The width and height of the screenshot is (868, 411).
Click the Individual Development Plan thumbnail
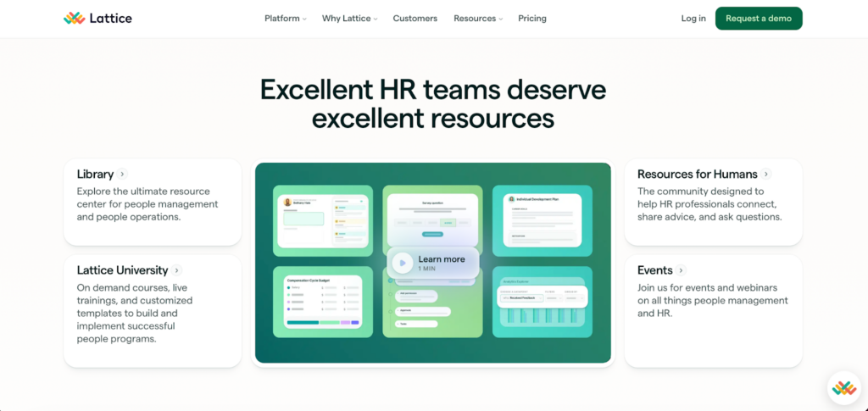[542, 220]
